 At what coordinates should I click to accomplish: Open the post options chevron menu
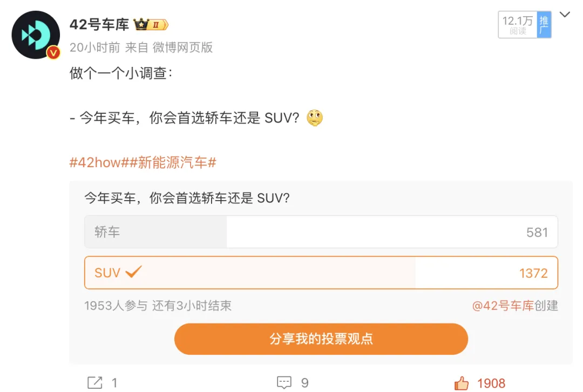tap(565, 15)
